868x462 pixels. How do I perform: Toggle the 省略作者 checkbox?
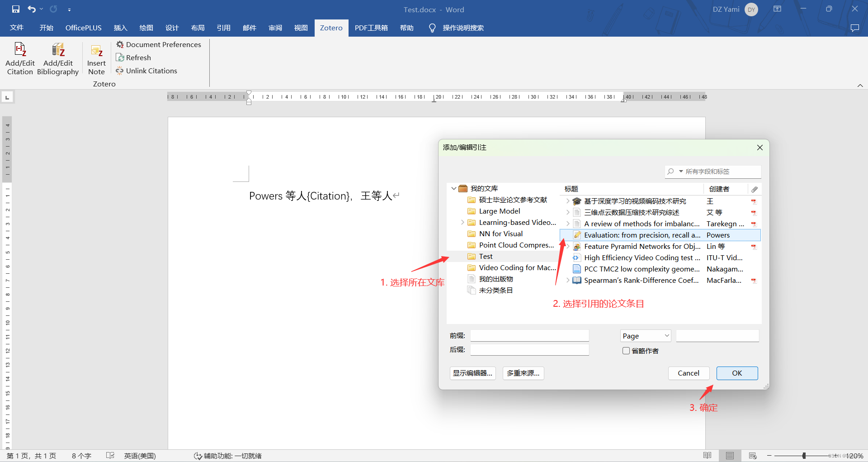[x=626, y=351]
